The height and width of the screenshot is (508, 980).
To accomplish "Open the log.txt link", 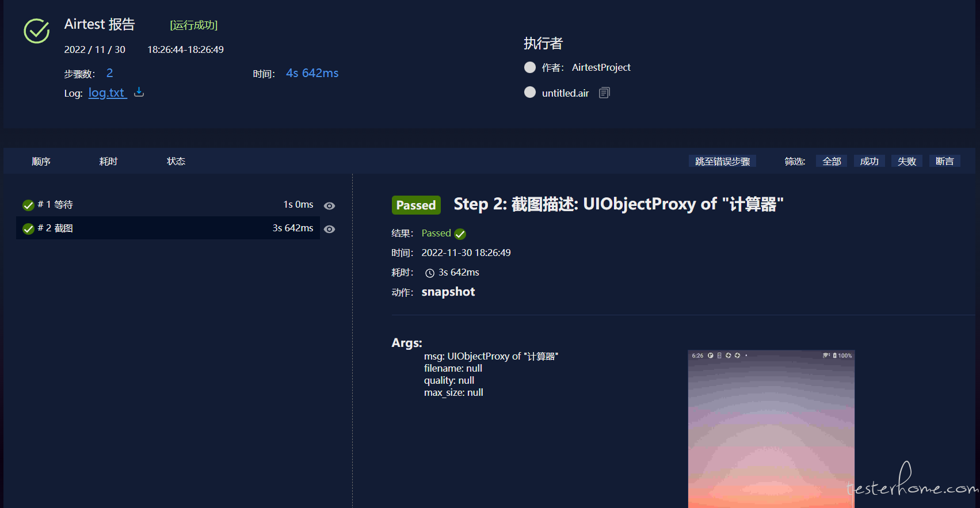I will [107, 93].
